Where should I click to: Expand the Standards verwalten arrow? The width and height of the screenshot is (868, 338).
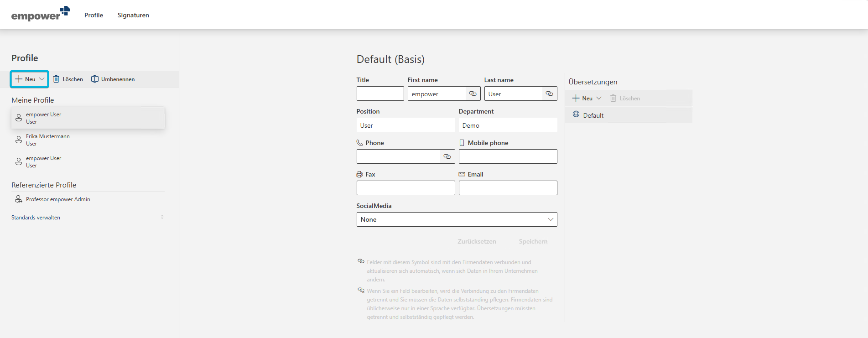162,217
